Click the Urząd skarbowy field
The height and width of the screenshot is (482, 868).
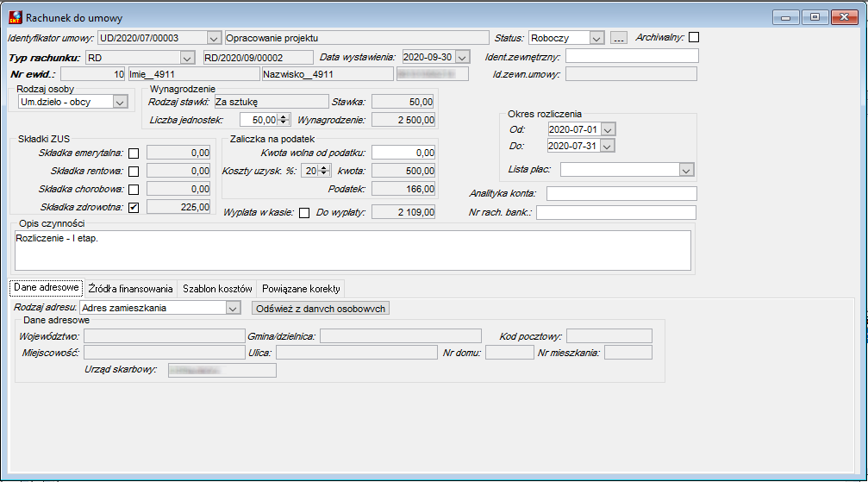pyautogui.click(x=222, y=370)
